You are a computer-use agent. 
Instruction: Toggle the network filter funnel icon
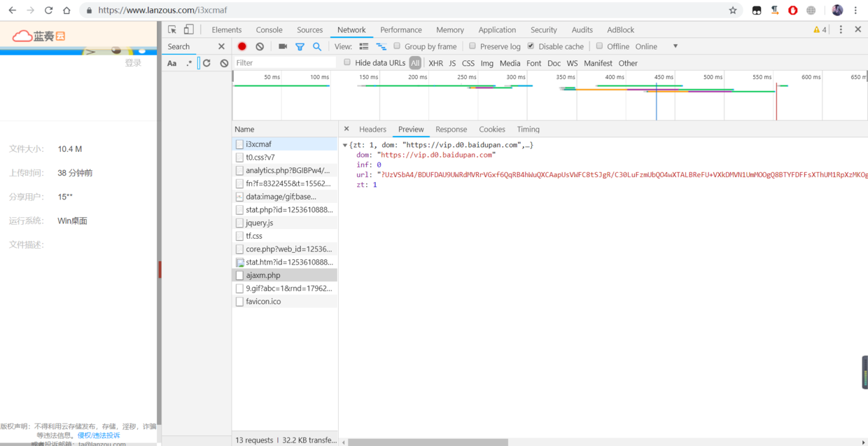(x=300, y=46)
